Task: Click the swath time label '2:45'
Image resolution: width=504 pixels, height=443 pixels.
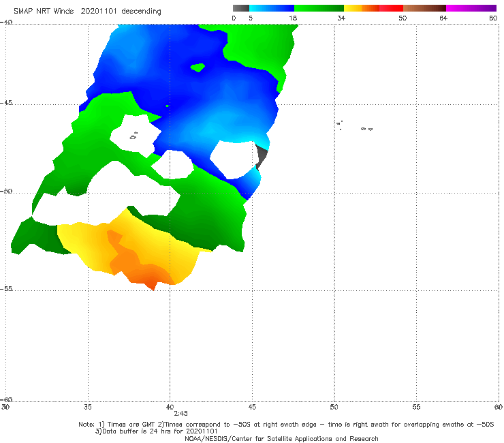Action: (x=180, y=414)
